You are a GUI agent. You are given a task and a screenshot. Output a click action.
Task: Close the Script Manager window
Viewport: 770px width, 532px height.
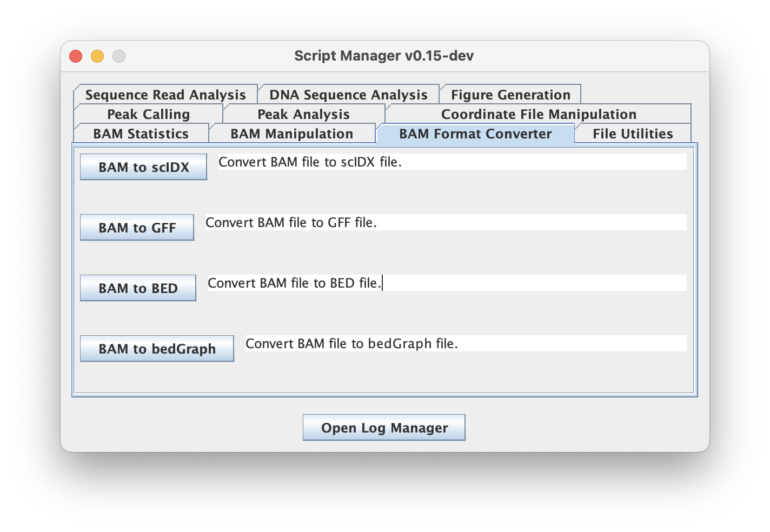click(76, 56)
